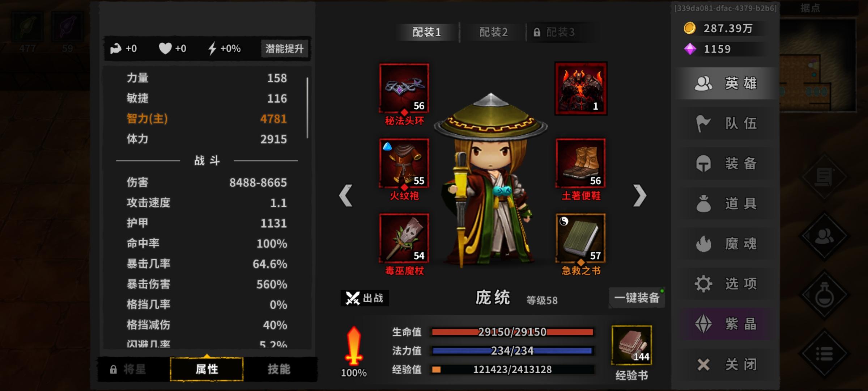Open the 魔魂 menu entry
The width and height of the screenshot is (868, 391).
coord(727,243)
